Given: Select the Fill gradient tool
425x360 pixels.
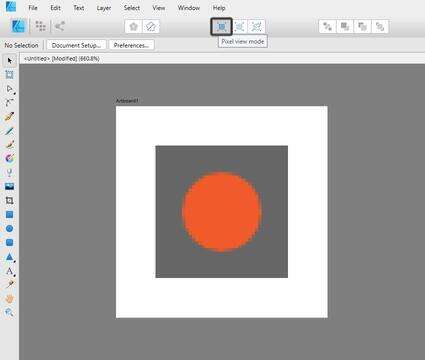Looking at the screenshot, I should [x=9, y=158].
